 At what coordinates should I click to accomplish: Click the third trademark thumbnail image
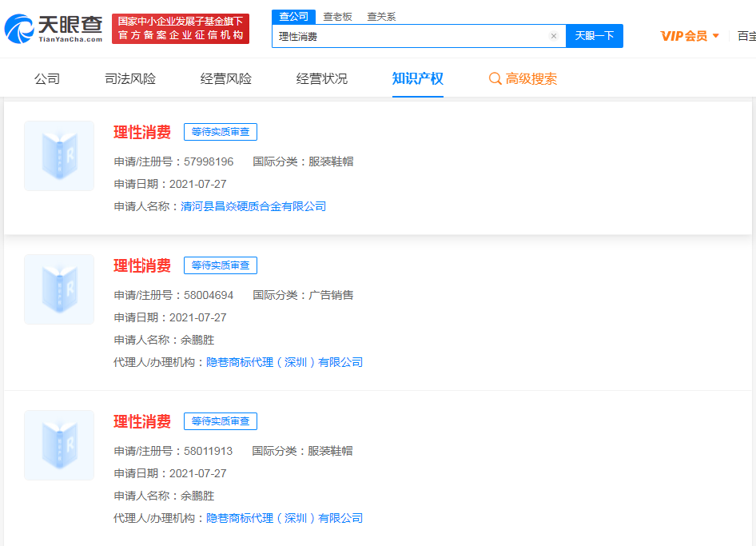59,445
